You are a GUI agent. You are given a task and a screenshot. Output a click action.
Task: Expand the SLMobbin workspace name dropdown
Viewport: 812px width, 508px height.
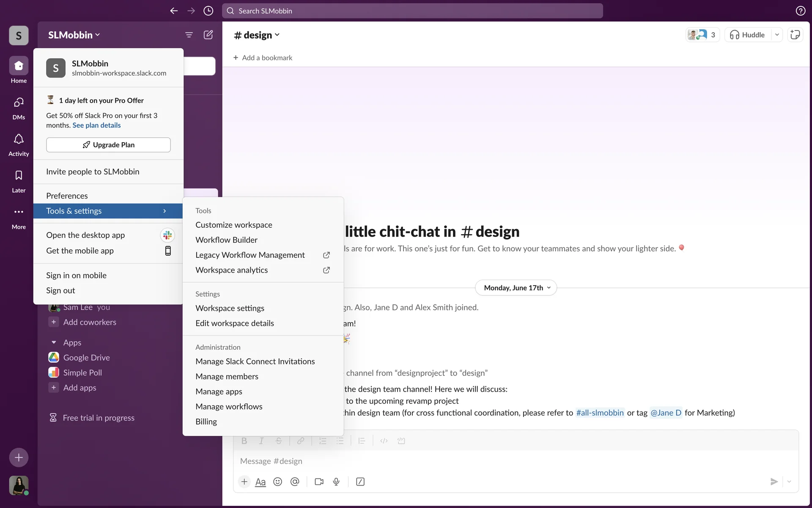click(74, 35)
